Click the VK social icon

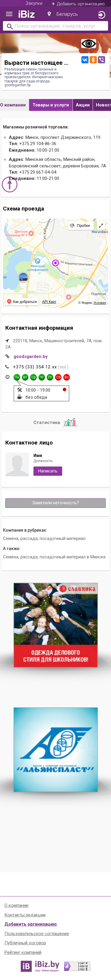[85, 60]
